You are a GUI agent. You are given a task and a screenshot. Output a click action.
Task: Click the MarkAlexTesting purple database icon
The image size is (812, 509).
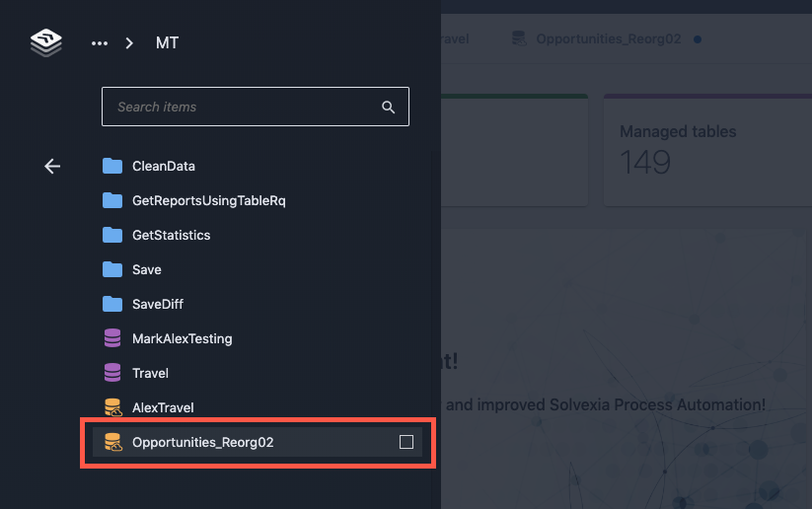(x=112, y=338)
